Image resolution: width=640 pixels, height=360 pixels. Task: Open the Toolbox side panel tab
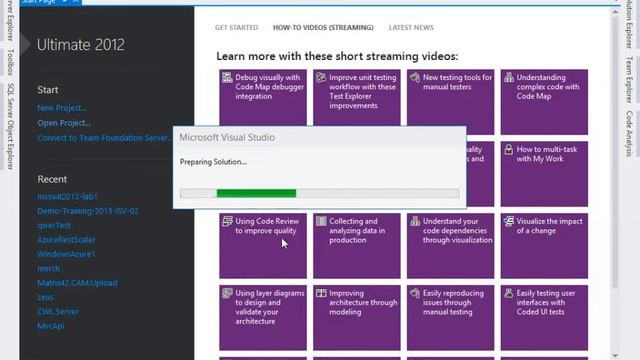point(11,62)
